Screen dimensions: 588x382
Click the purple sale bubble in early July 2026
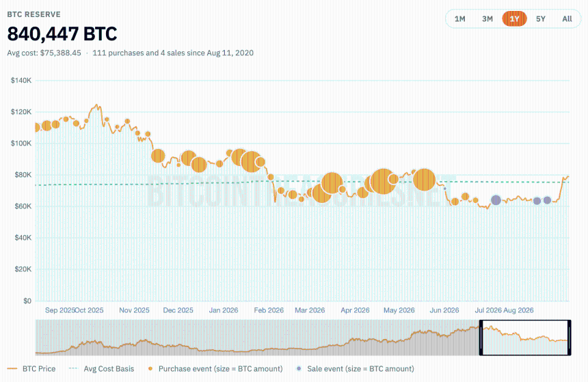496,200
